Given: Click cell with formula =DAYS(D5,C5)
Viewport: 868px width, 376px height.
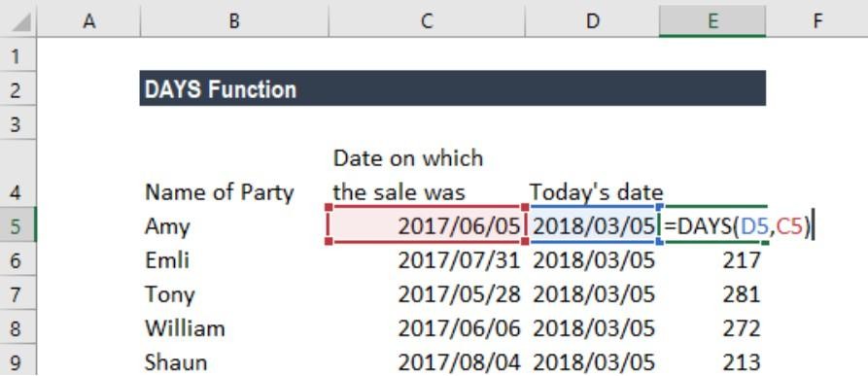Looking at the screenshot, I should (713, 225).
